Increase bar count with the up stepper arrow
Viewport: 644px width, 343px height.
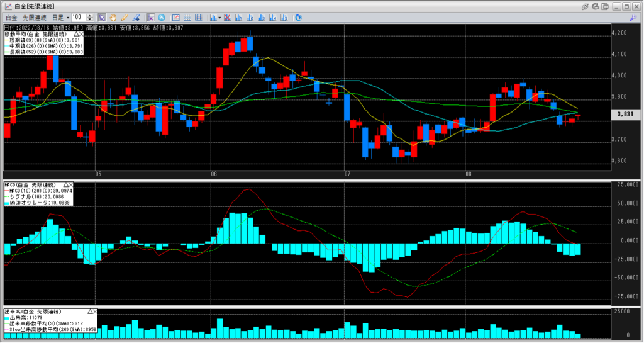pos(90,16)
